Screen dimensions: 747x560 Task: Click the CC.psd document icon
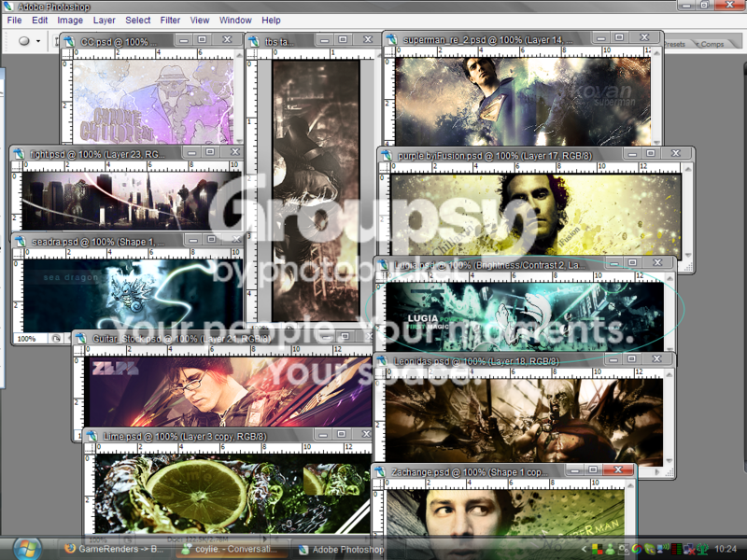point(69,41)
